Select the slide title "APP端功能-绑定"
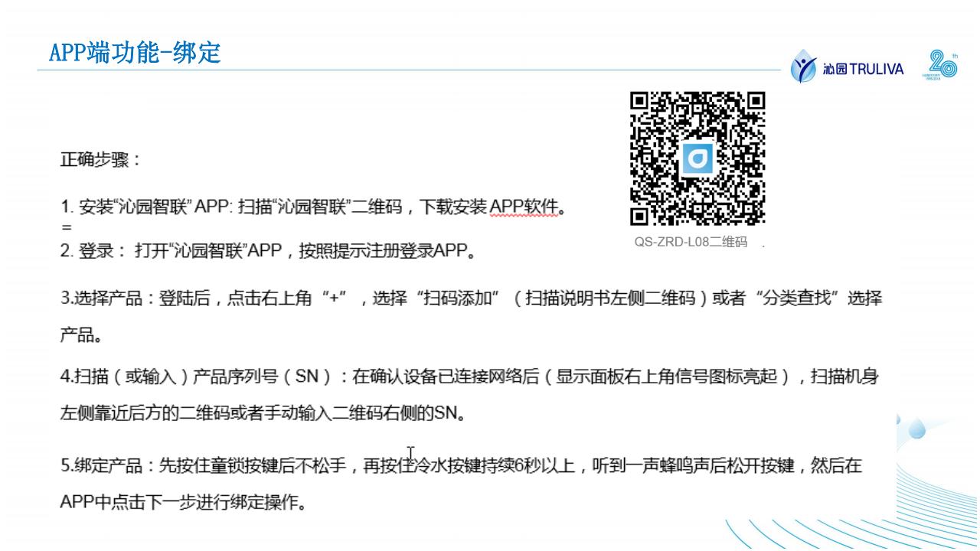 point(135,53)
